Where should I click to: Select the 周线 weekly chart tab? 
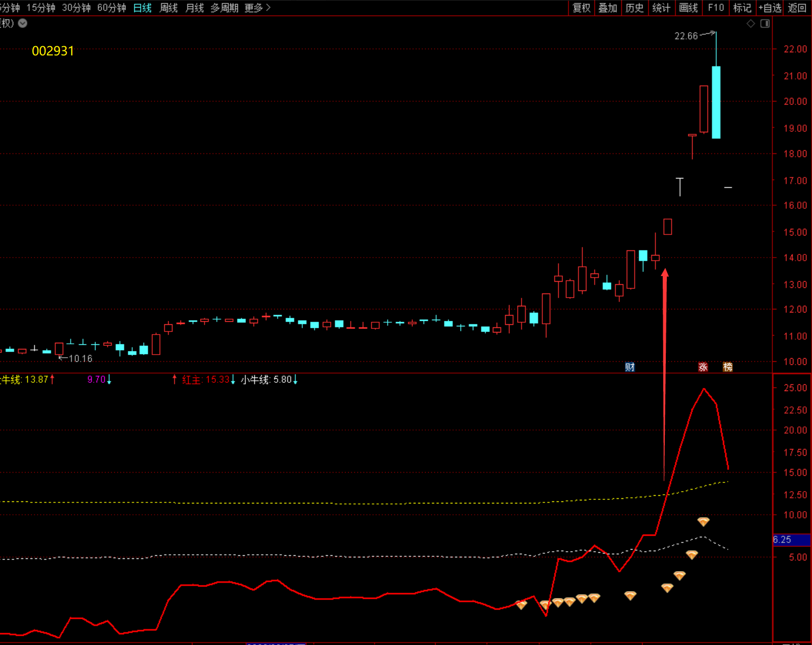(x=169, y=8)
